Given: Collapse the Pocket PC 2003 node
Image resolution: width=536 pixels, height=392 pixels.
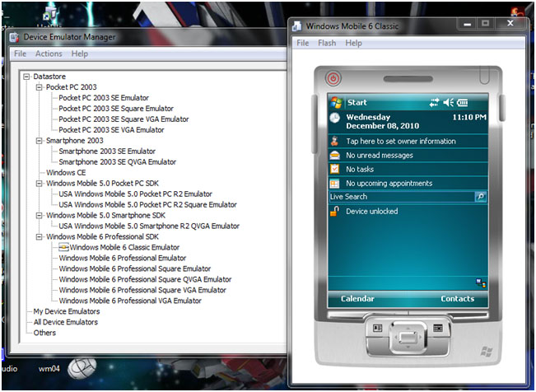Looking at the screenshot, I should (40, 87).
